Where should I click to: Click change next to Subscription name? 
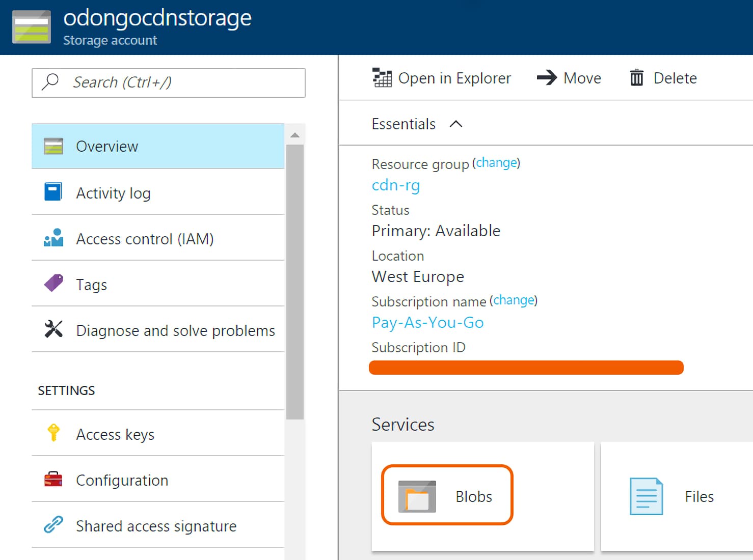tap(514, 300)
